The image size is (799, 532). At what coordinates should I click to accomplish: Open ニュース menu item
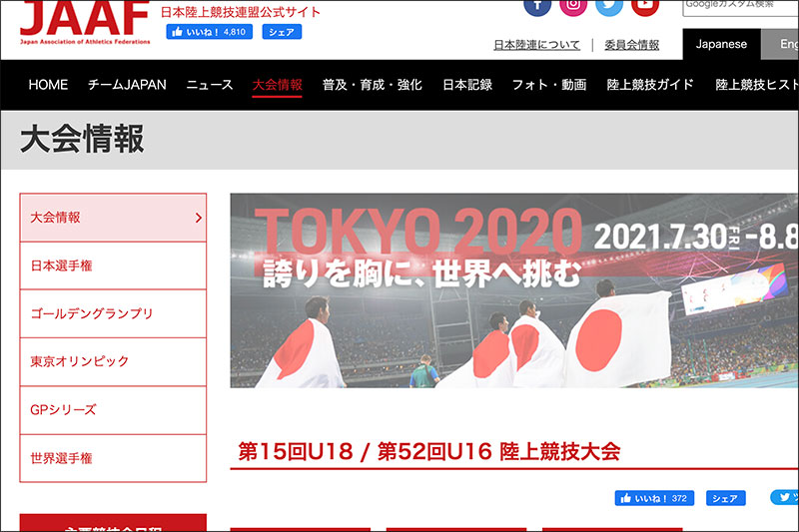[210, 85]
